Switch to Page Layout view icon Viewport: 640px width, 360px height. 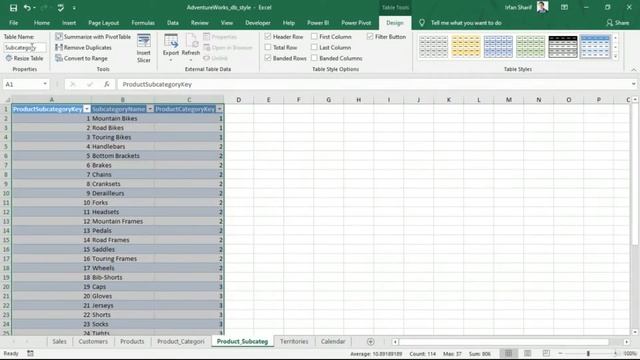pos(527,353)
